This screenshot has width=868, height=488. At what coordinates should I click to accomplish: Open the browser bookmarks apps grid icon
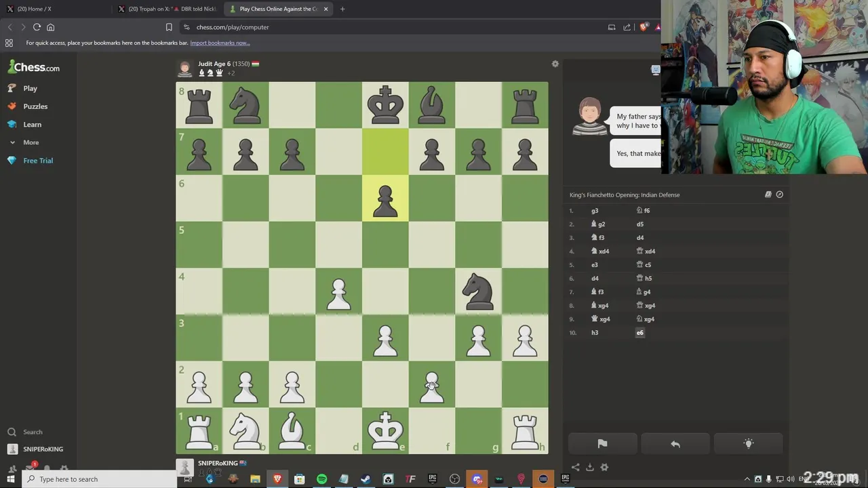coord(9,43)
